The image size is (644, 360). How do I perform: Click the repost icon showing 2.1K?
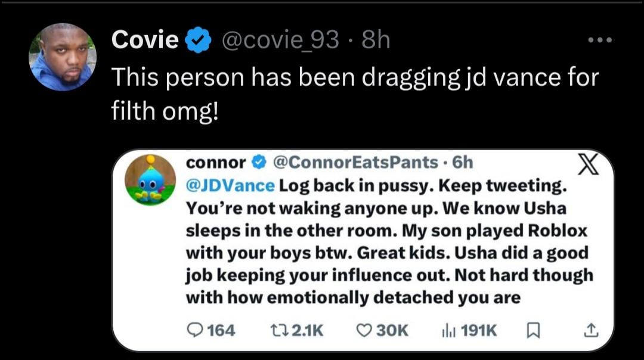277,330
